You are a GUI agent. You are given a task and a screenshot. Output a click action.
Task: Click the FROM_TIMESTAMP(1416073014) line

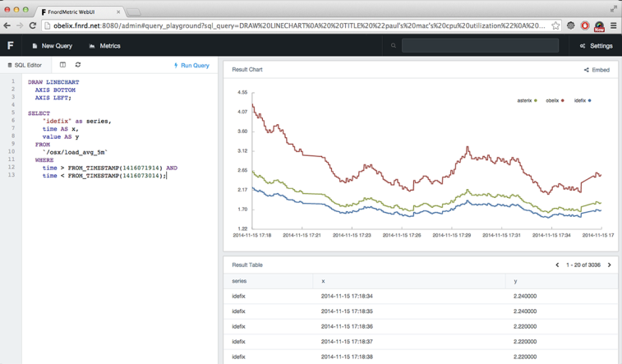click(104, 176)
